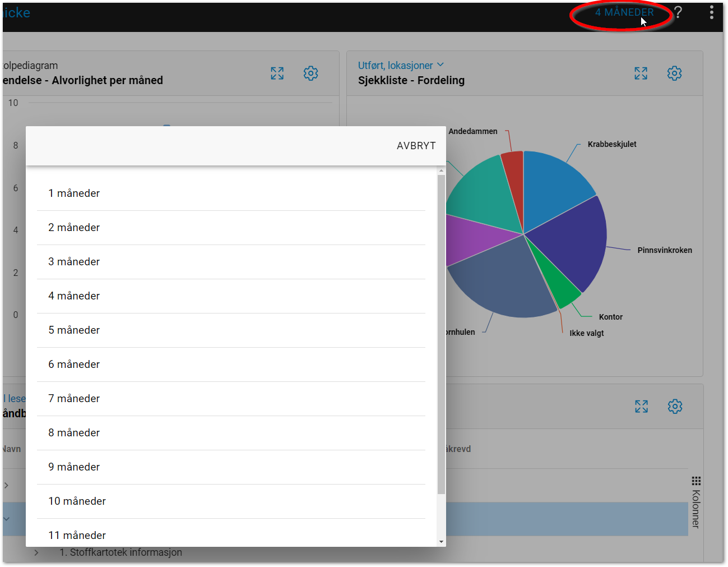Pick '10 måneder' option
This screenshot has height=567, width=728.
tap(77, 501)
